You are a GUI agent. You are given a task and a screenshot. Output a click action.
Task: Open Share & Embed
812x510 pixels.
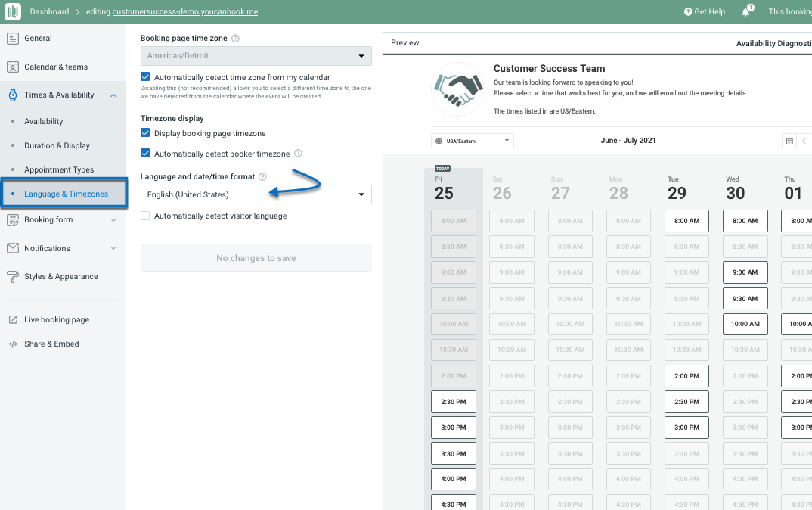click(x=51, y=344)
